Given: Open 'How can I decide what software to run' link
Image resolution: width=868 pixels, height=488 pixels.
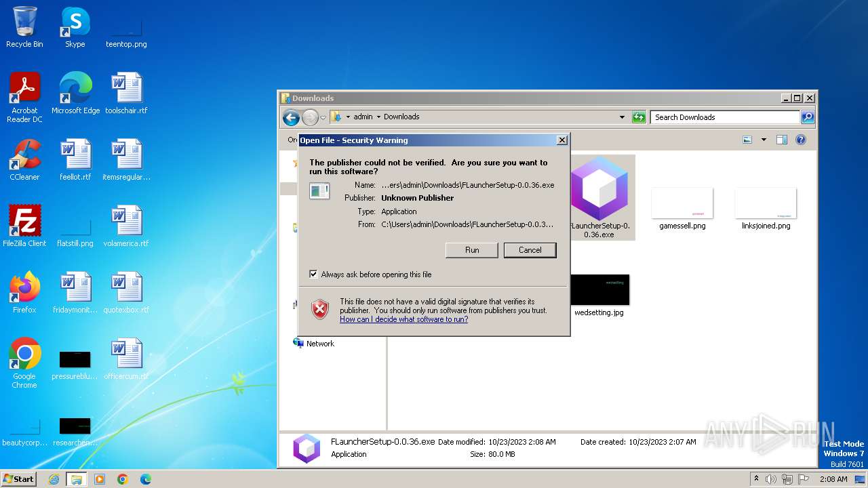Looking at the screenshot, I should pyautogui.click(x=403, y=319).
